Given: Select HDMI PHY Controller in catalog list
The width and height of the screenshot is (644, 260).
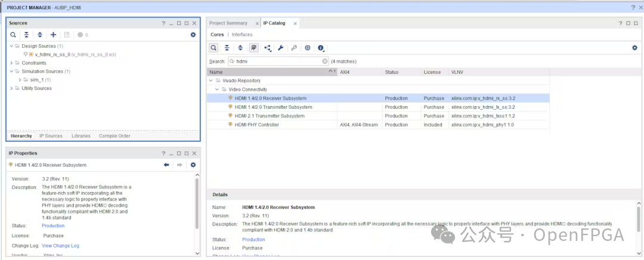Looking at the screenshot, I should click(256, 125).
